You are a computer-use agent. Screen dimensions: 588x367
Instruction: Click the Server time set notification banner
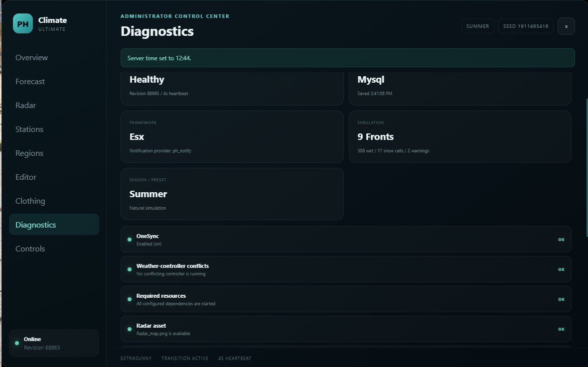(348, 58)
